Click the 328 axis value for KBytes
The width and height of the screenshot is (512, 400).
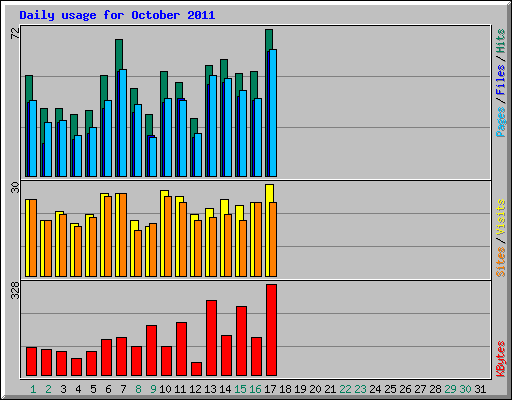pos(15,290)
